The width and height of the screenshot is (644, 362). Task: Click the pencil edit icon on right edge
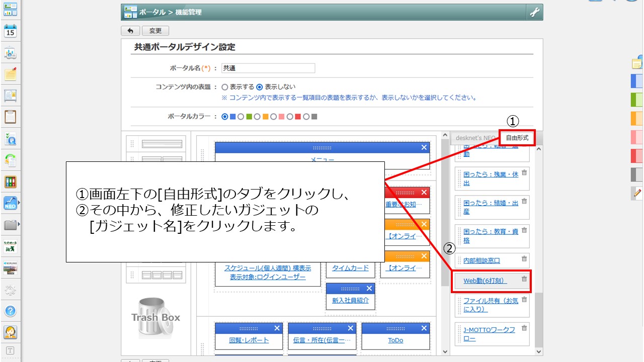click(637, 192)
